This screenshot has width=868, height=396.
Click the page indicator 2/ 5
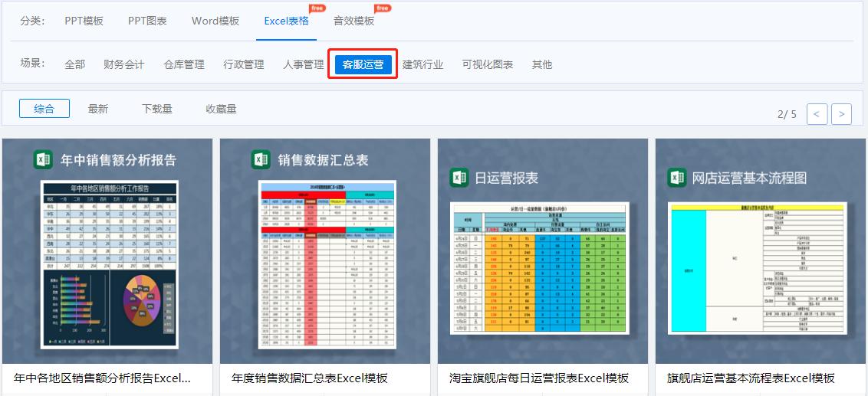click(787, 114)
